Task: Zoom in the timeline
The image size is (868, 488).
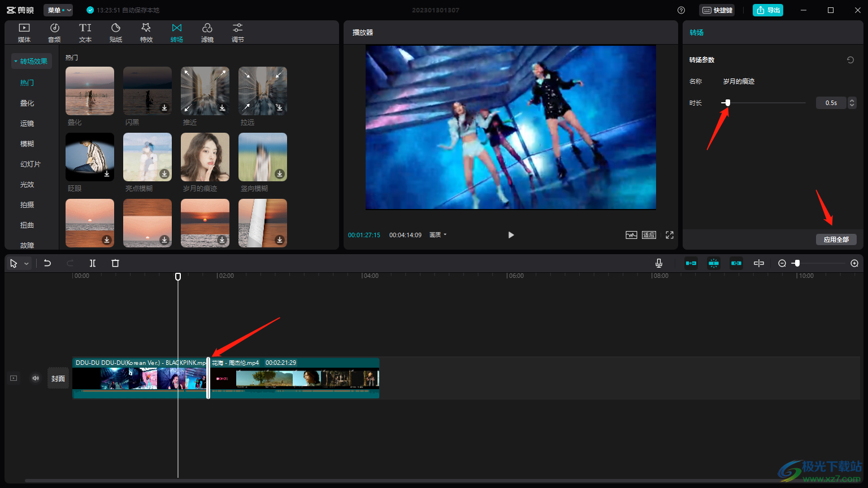Action: tap(854, 263)
